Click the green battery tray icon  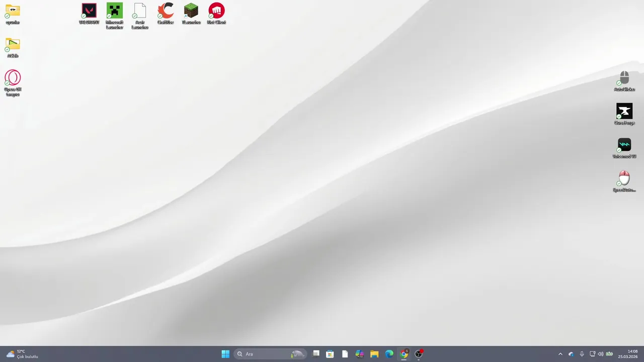(x=609, y=354)
